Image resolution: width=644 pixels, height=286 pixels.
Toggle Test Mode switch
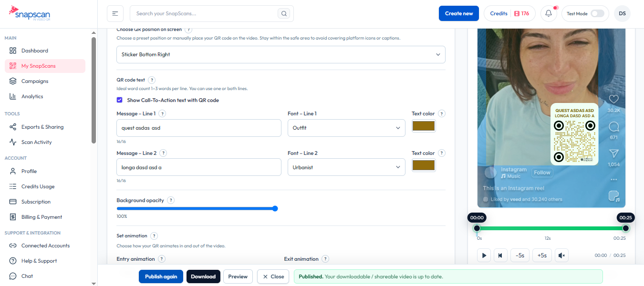(597, 13)
